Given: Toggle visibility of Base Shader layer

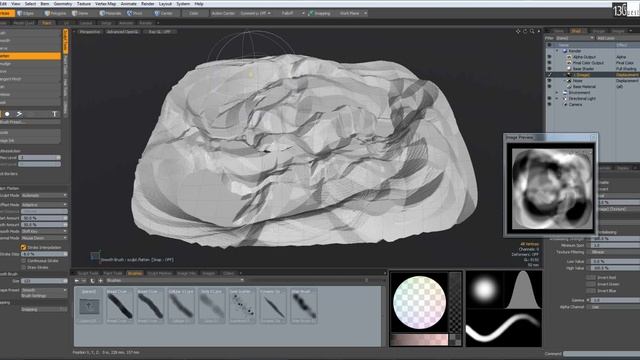Looking at the screenshot, I should tap(549, 69).
